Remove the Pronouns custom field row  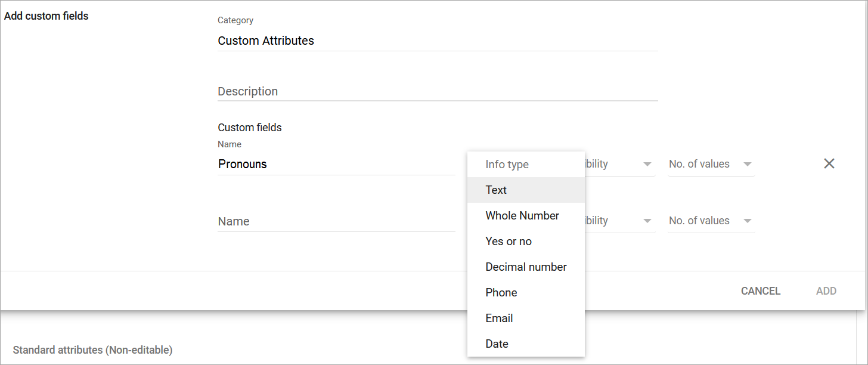(x=829, y=164)
